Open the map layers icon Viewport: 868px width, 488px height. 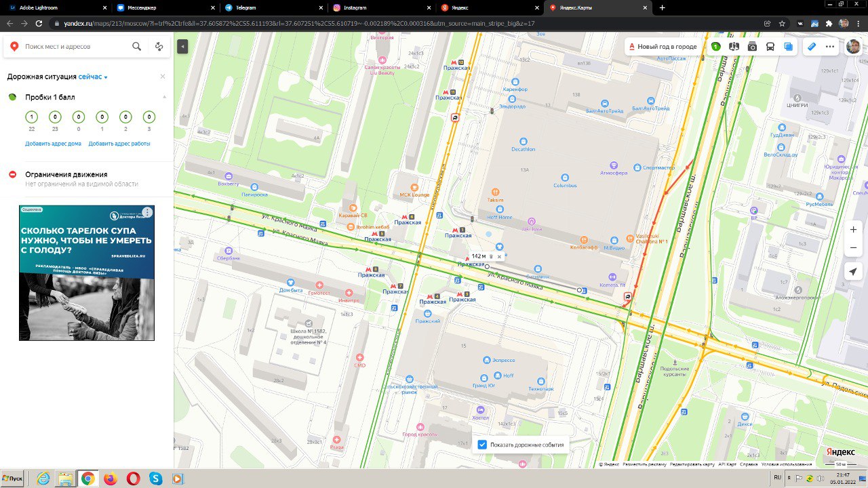pos(788,47)
